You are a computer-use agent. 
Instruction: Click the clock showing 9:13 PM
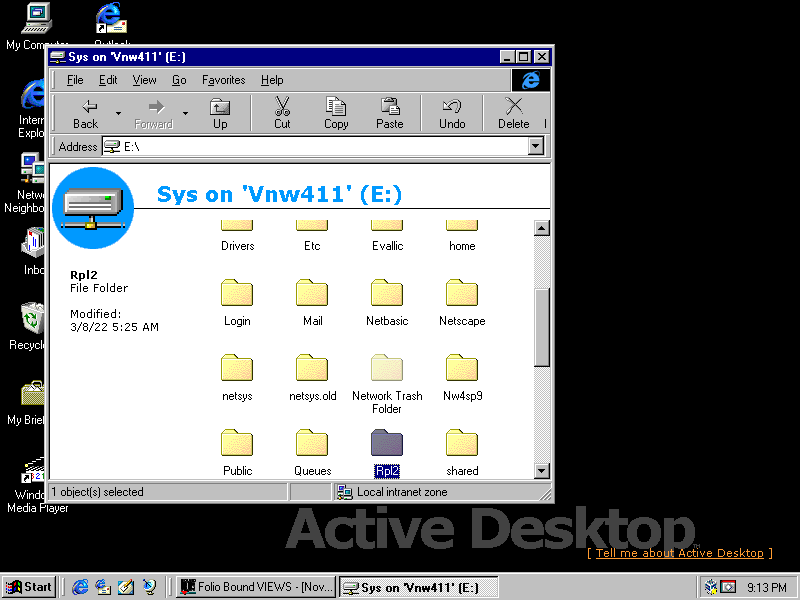coord(767,587)
